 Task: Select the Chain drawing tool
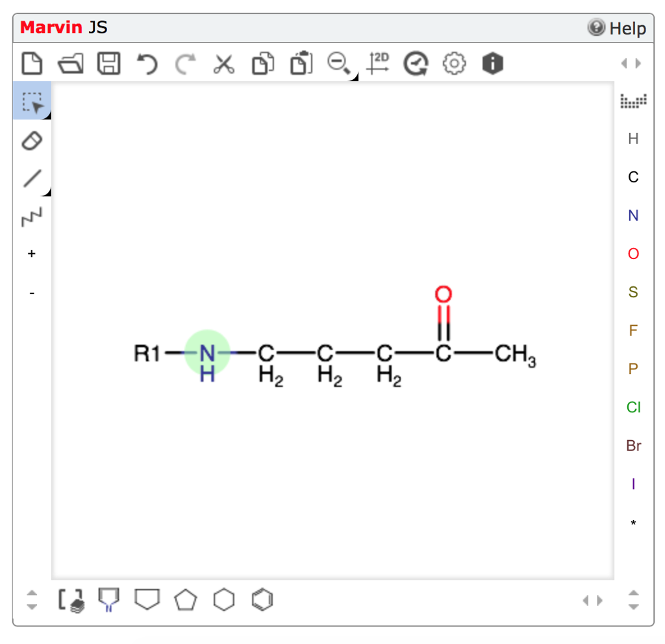32,216
